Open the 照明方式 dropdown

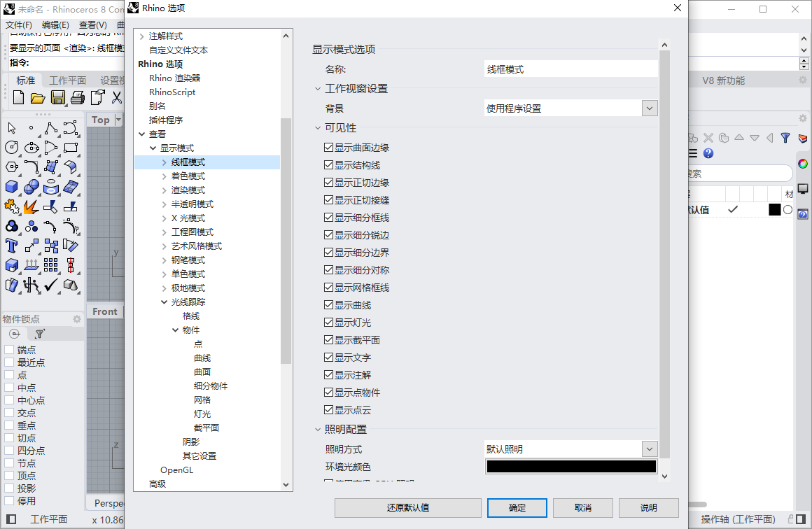tap(650, 449)
